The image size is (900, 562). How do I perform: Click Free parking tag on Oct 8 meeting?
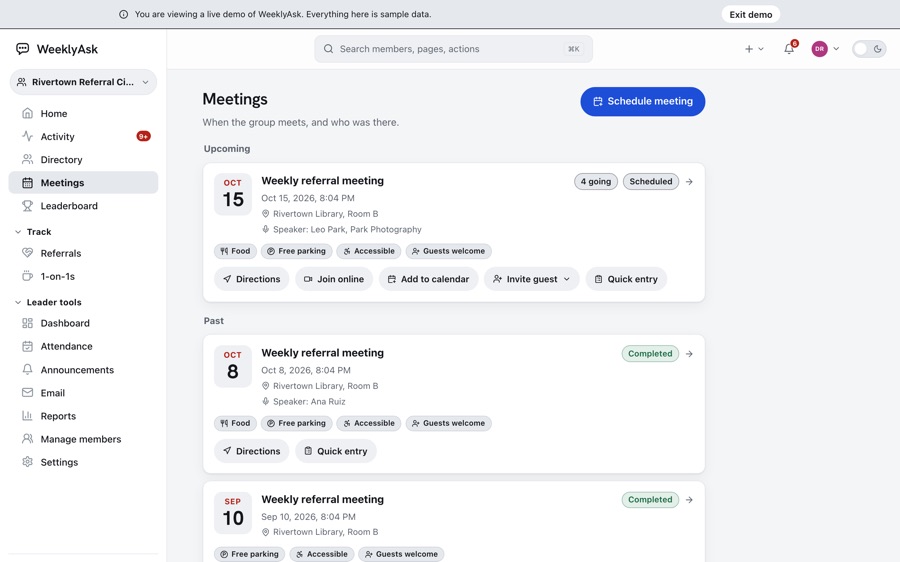pos(296,423)
